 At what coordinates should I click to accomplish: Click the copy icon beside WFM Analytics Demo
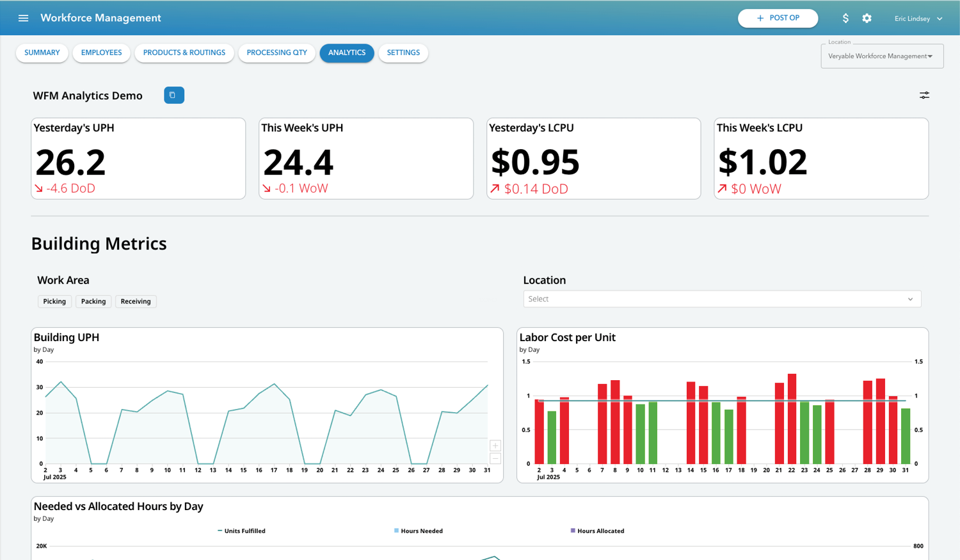(x=173, y=95)
